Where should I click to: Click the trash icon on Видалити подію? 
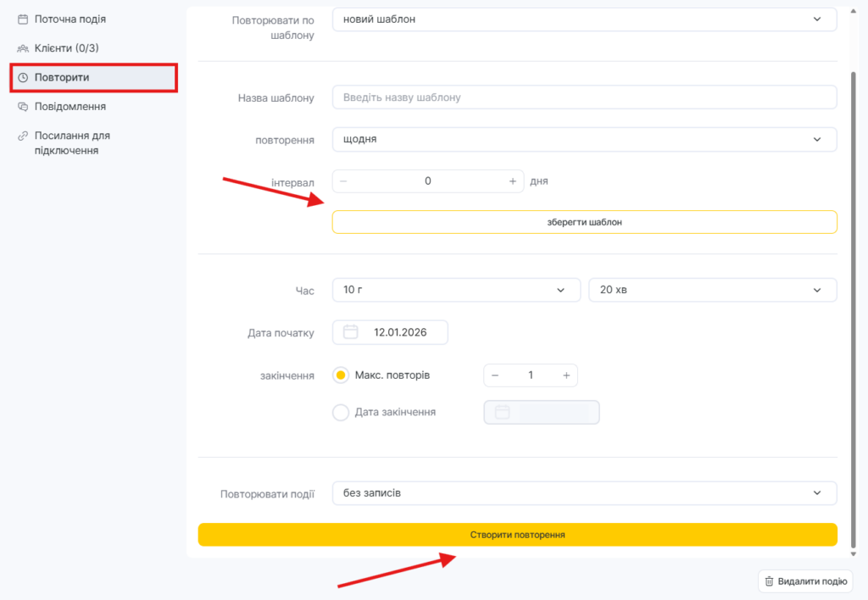[x=769, y=581]
